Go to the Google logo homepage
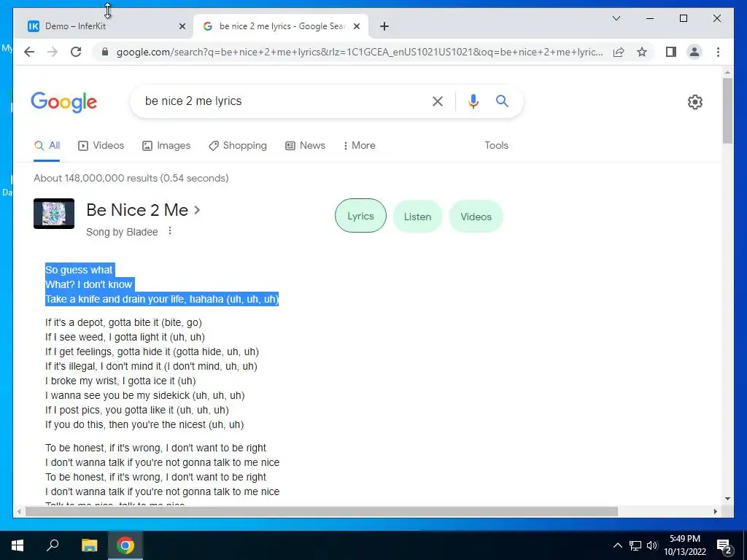 point(64,102)
